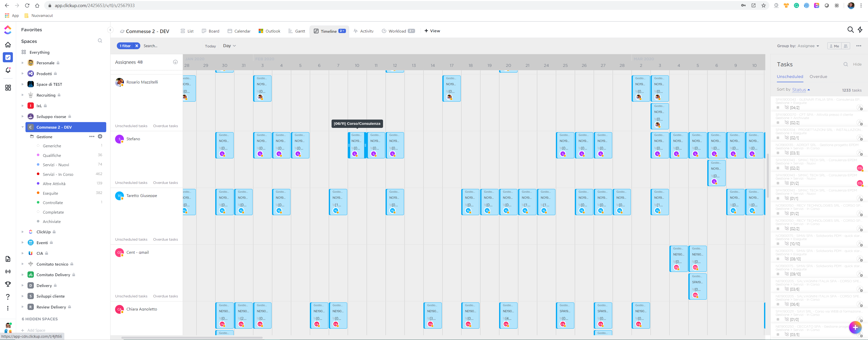The image size is (868, 340).
Task: Open the Day zoom dropdown
Action: pos(229,46)
